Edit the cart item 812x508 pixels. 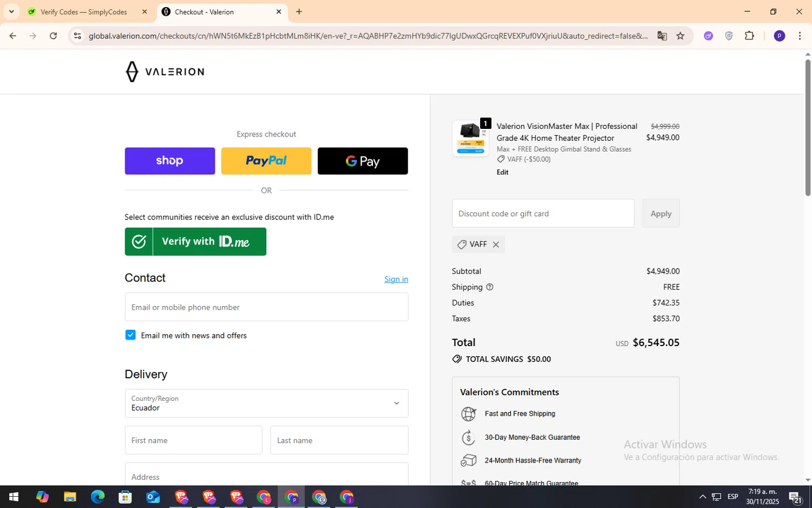[502, 172]
